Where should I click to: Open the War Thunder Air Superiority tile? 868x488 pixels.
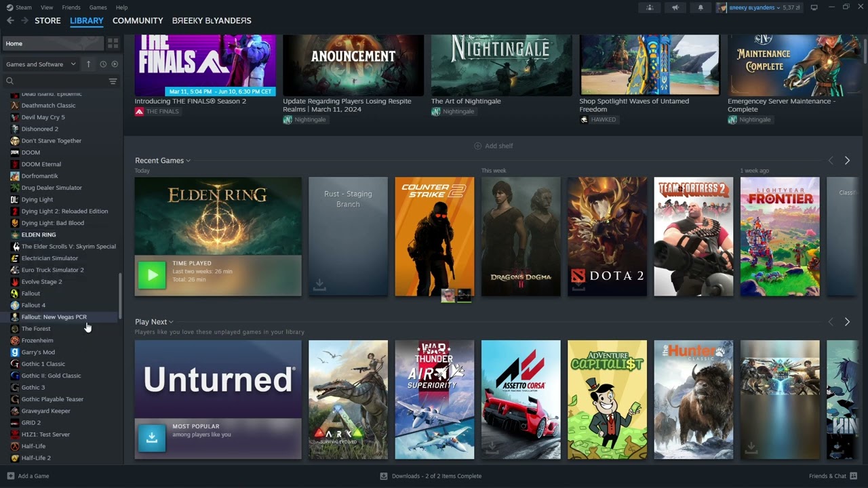[x=435, y=400]
